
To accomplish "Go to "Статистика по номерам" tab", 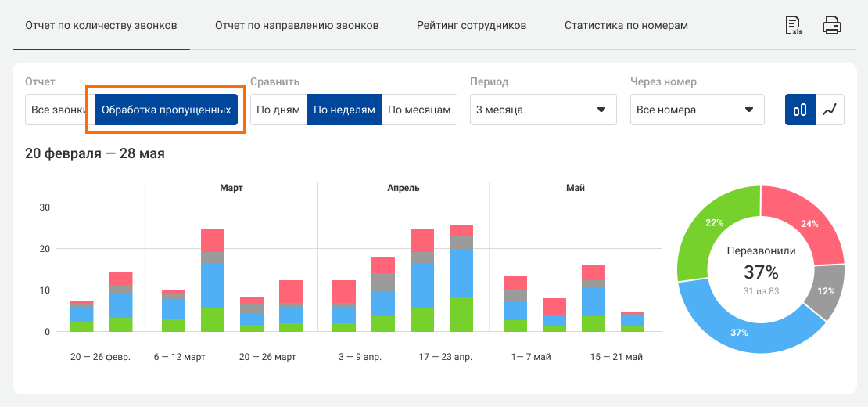I will coord(626,26).
